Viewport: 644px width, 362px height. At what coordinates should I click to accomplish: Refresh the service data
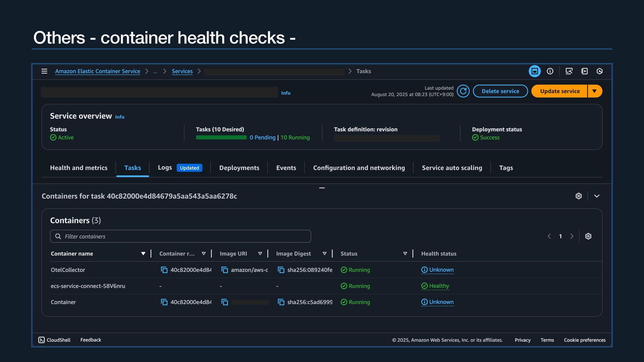[x=463, y=91]
